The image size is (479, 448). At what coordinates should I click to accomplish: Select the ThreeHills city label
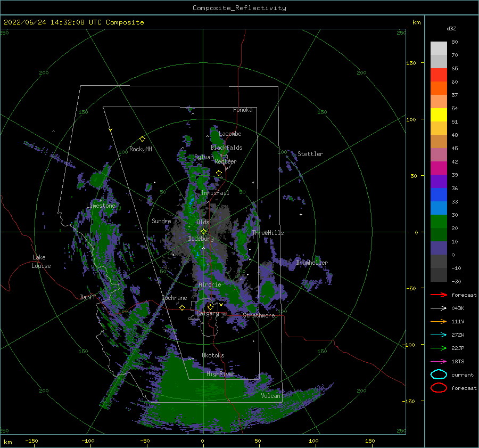(268, 233)
